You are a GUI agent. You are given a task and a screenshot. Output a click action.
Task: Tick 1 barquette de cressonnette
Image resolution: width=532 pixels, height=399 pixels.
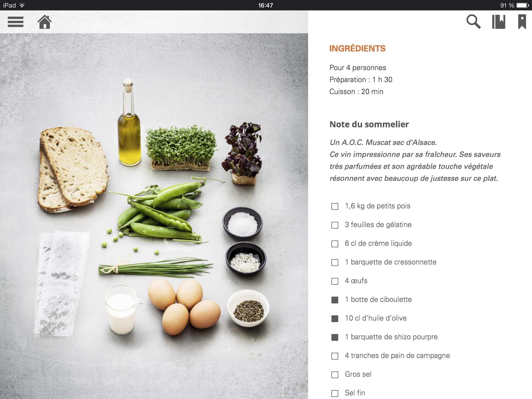point(335,263)
